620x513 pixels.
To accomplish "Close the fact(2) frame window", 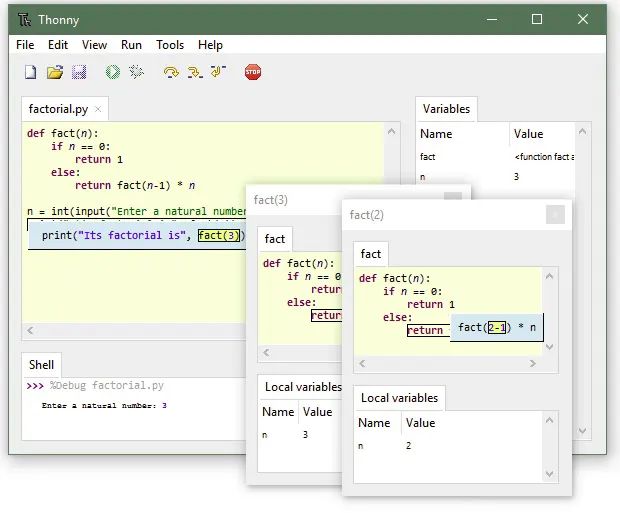I will point(555,215).
